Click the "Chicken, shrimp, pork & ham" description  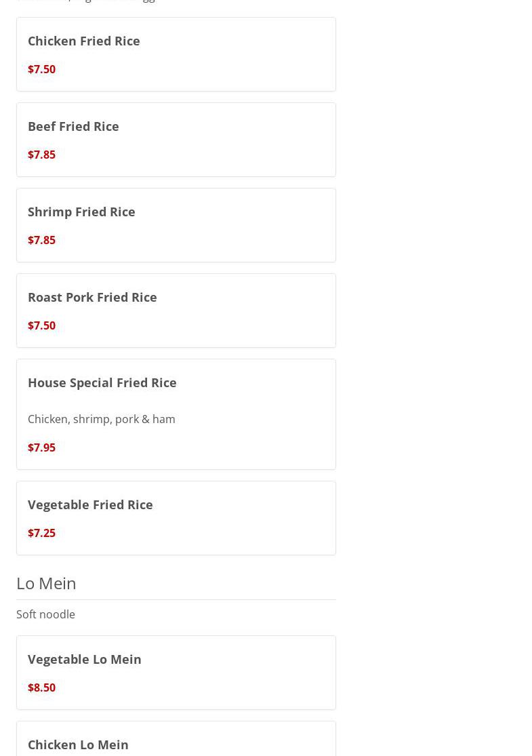click(102, 419)
